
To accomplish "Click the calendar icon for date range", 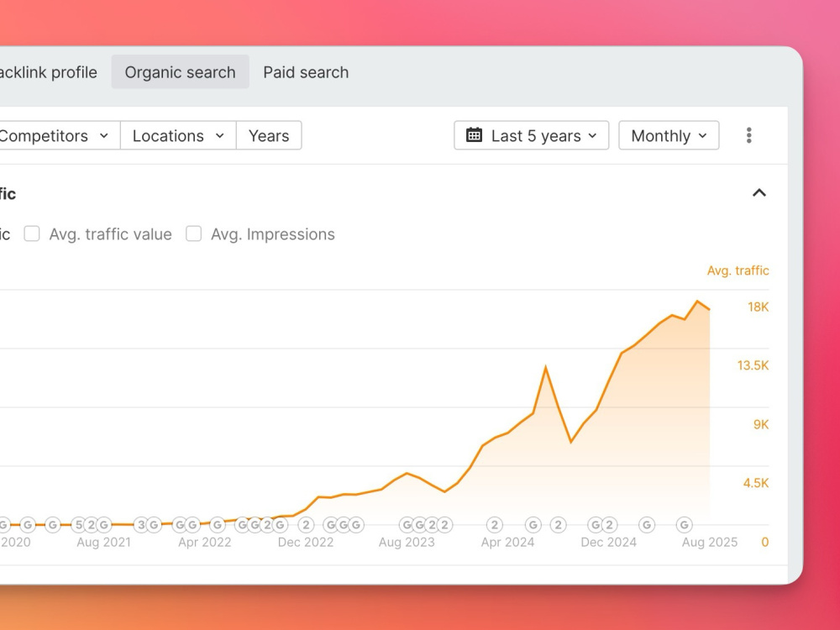I will (474, 135).
